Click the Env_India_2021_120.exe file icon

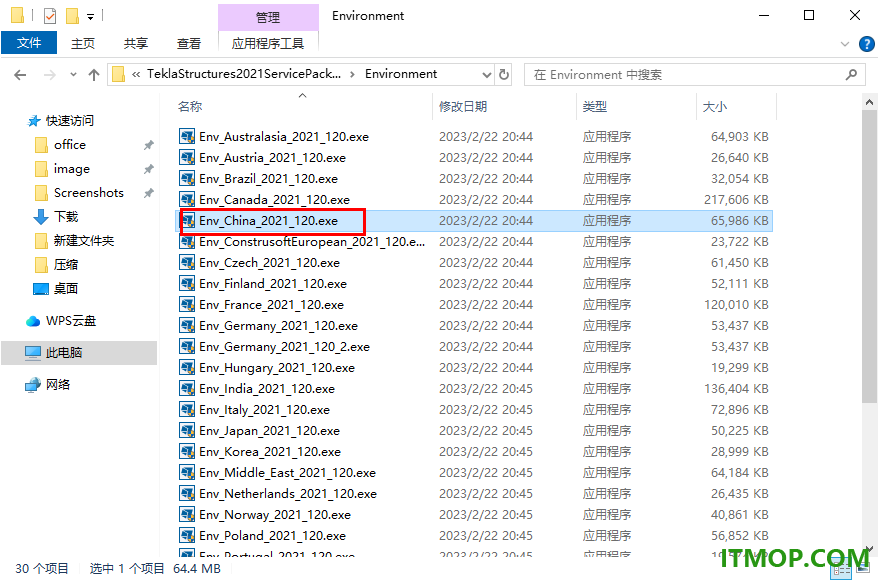click(187, 389)
